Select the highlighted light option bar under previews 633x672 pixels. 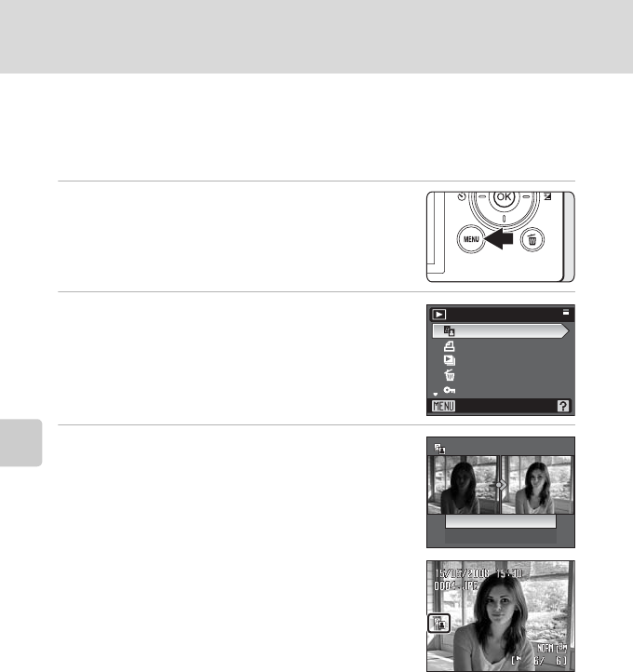501,521
